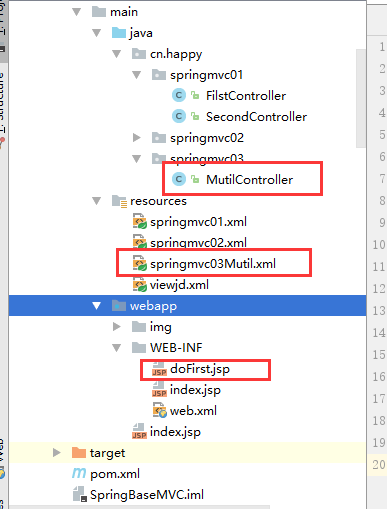
Task: Collapse the springmvc03 package arrow
Action: pos(137,159)
